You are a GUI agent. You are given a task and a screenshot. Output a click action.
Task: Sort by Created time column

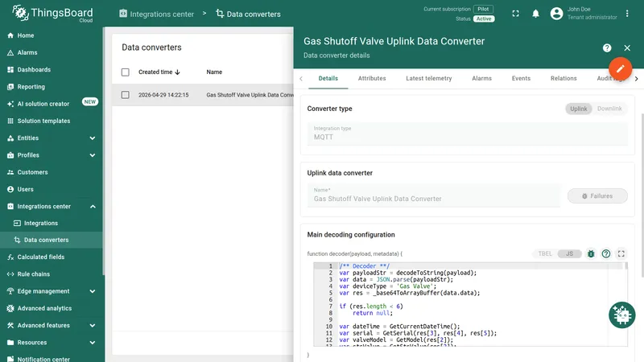[159, 72]
